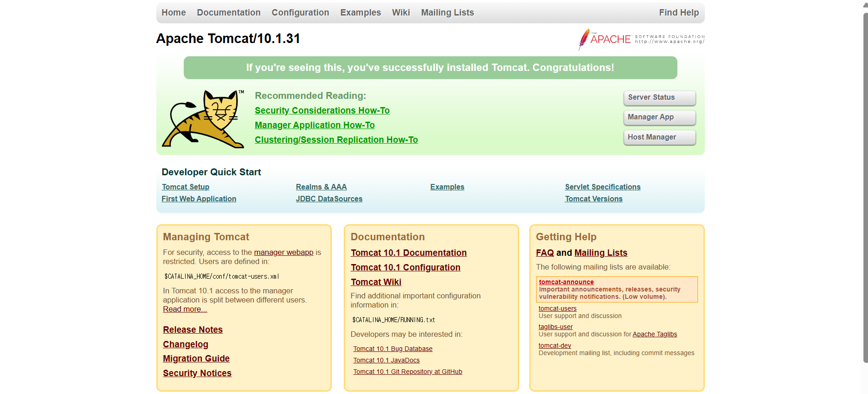The image size is (868, 394).
Task: Click the Developer Quick Start heading
Action: click(x=211, y=172)
